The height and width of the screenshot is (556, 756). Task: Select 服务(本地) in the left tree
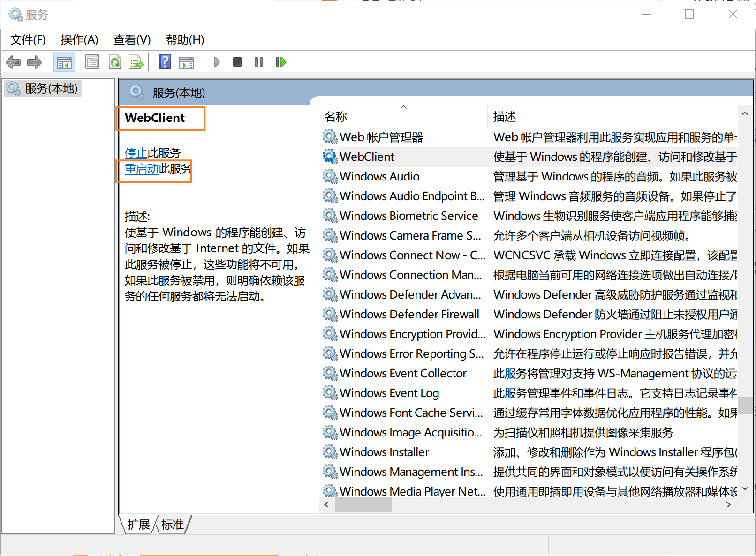(51, 89)
